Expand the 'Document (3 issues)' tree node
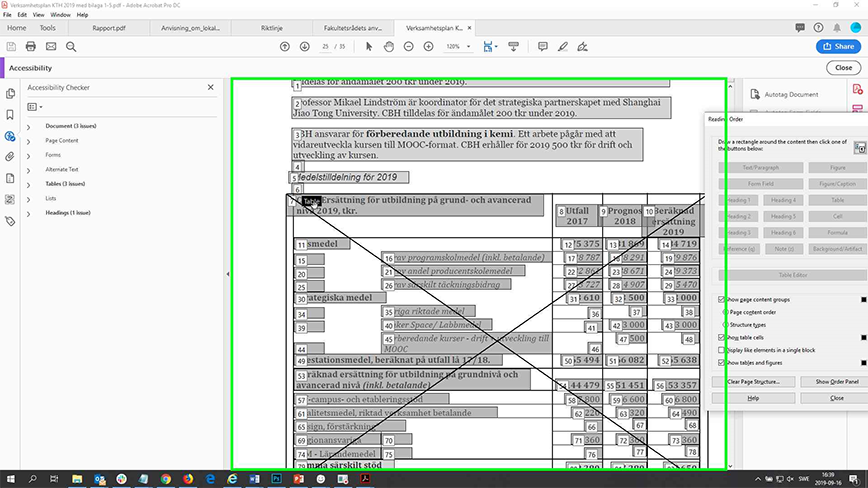 pyautogui.click(x=28, y=127)
